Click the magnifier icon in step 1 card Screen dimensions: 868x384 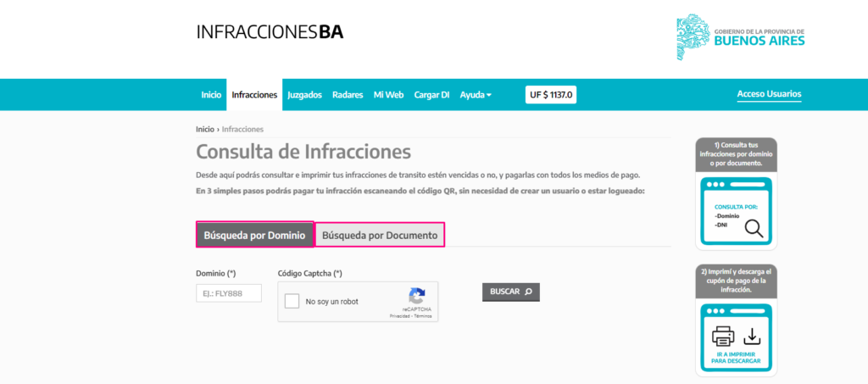(x=754, y=228)
